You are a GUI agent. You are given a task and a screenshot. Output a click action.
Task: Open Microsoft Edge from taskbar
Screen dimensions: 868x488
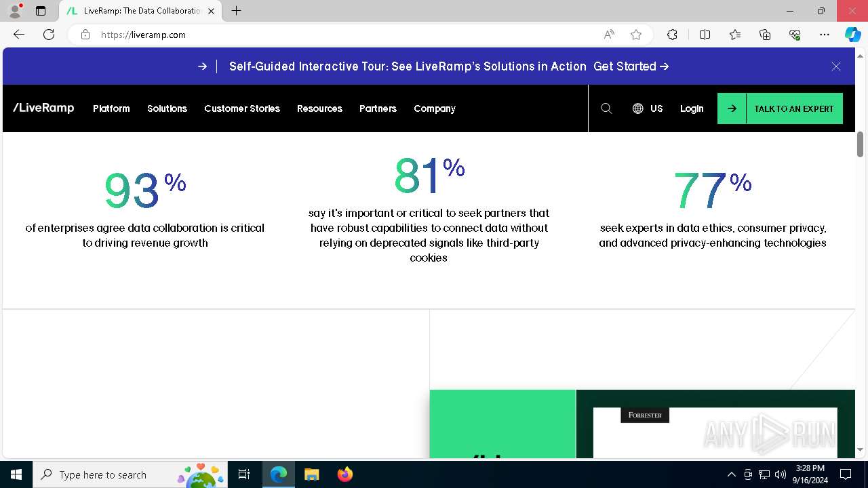point(279,474)
